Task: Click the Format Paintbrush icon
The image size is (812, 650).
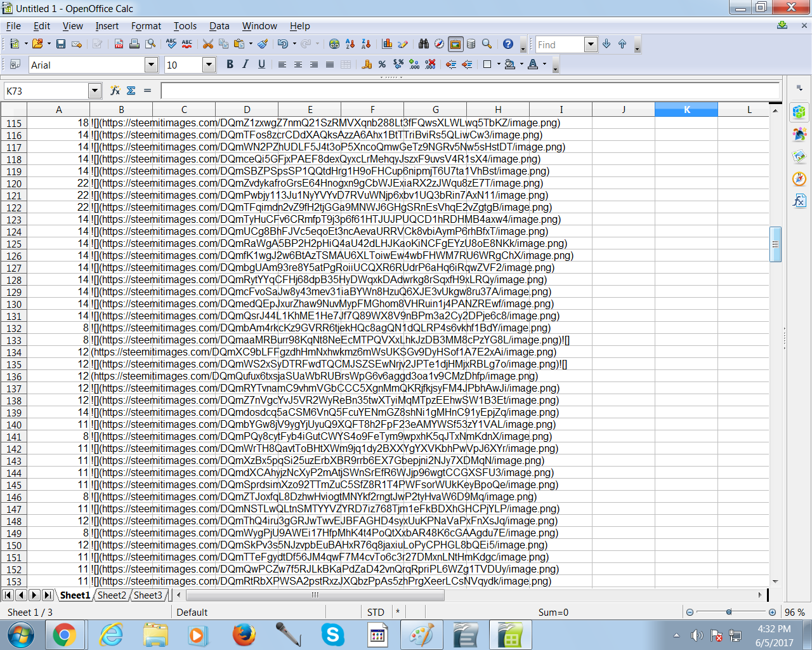Action: pos(263,44)
